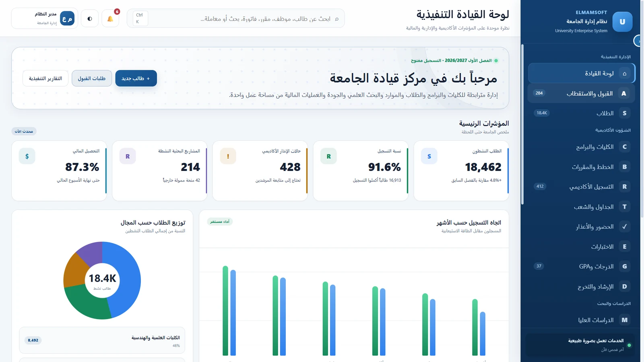644x362 pixels.
Task: Open the حالات الإنذار الأكاديمي 428 card
Action: [260, 171]
